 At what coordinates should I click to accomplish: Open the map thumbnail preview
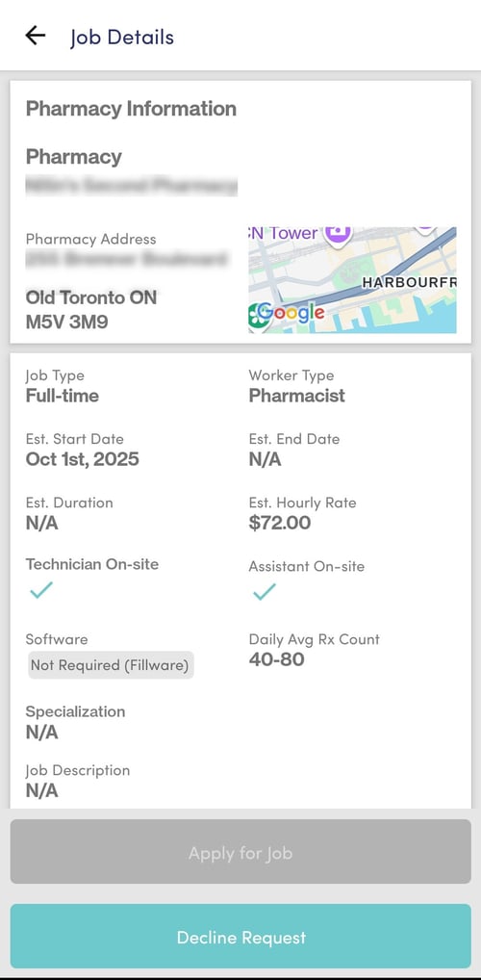352,280
